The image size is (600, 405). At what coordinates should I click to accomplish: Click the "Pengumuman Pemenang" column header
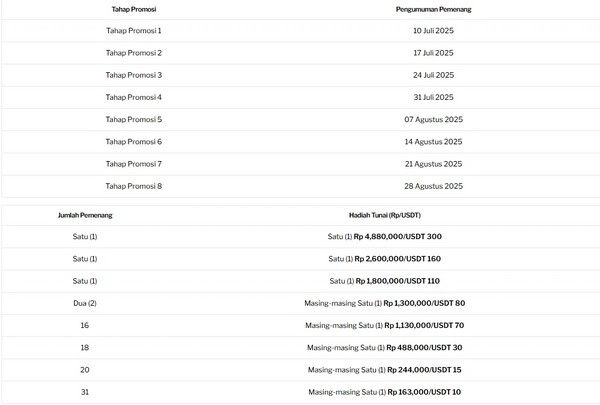click(433, 9)
